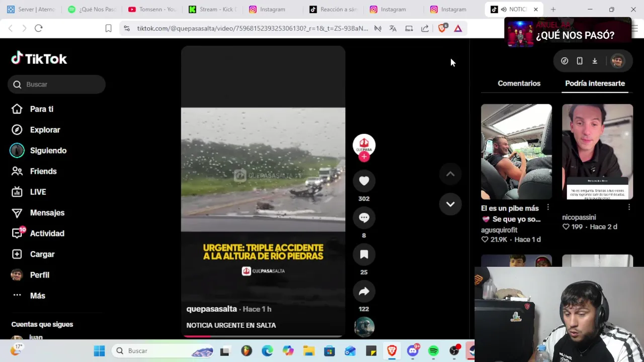The height and width of the screenshot is (362, 644).
Task: Open site info icon left of URL
Action: 127,28
